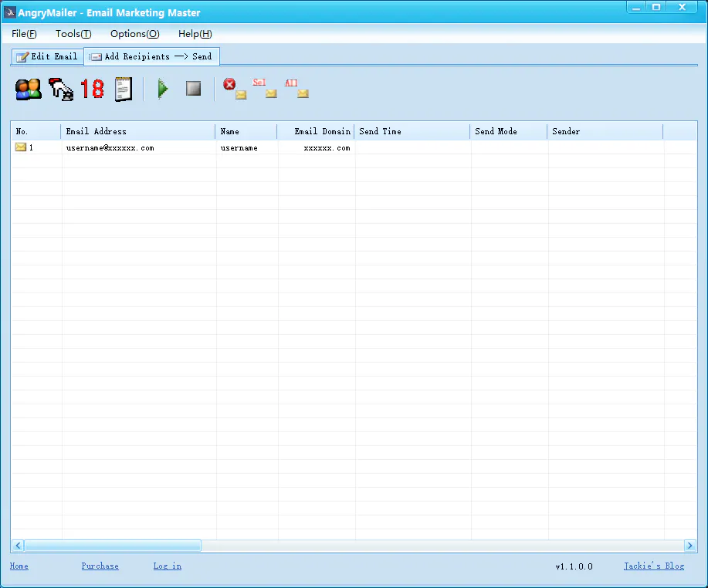Click the horizontal scrollbar left arrow
Viewport: 708px width, 588px height.
[x=18, y=546]
